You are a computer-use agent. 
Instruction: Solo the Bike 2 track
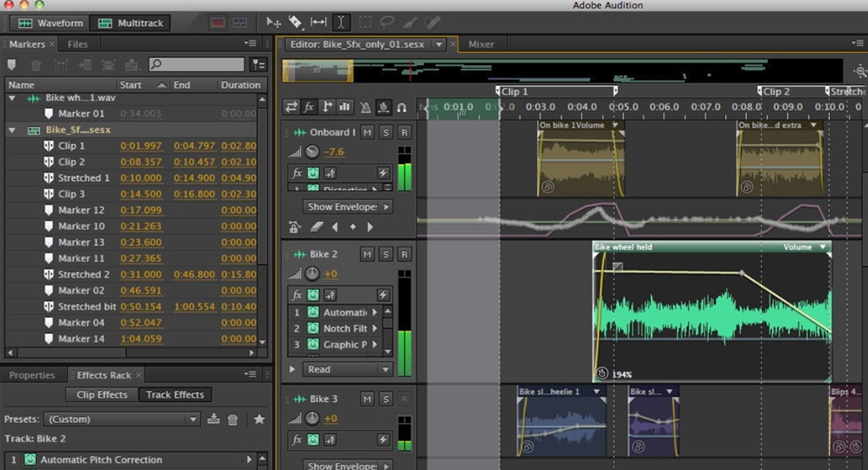tap(386, 254)
